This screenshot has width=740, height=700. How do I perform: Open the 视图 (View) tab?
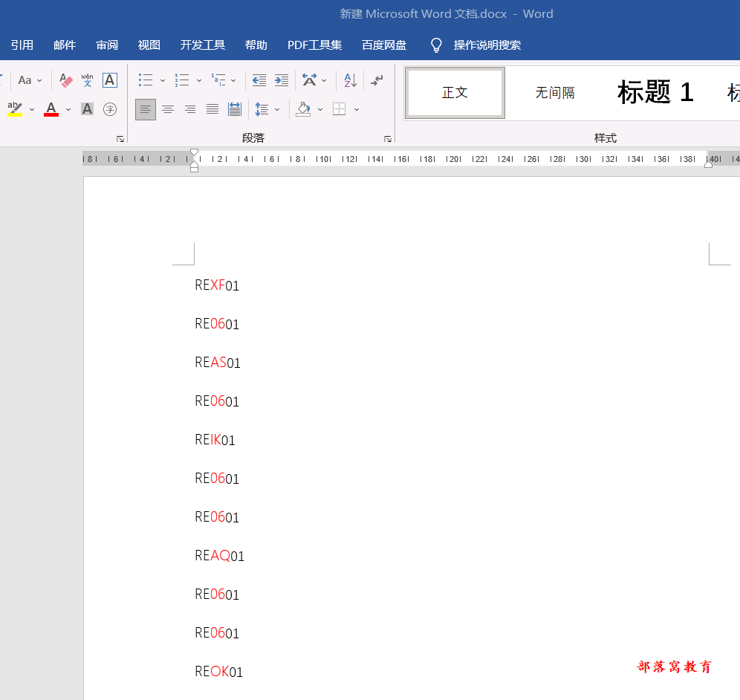(x=149, y=45)
